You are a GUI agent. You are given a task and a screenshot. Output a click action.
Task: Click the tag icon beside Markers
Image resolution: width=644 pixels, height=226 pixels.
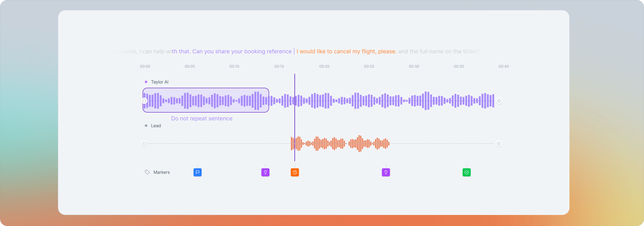pos(147,172)
